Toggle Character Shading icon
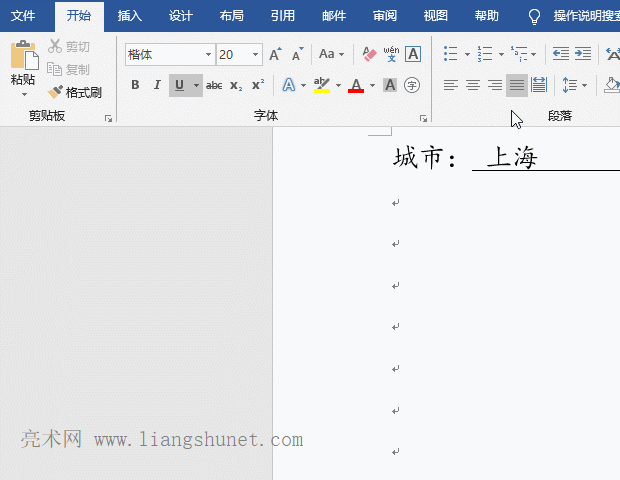620x480 pixels. pyautogui.click(x=390, y=85)
